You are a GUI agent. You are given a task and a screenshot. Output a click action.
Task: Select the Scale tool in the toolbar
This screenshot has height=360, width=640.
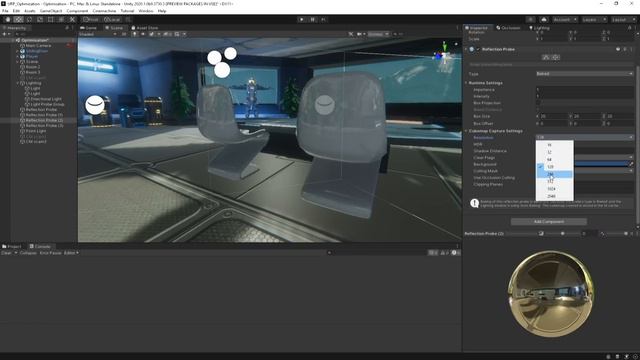tap(40, 19)
